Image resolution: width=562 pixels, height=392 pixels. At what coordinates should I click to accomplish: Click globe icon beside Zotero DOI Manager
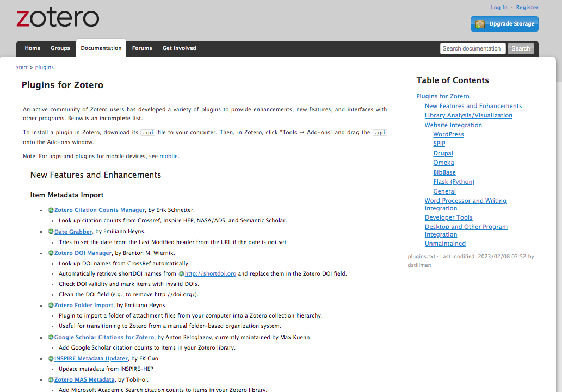coord(51,253)
